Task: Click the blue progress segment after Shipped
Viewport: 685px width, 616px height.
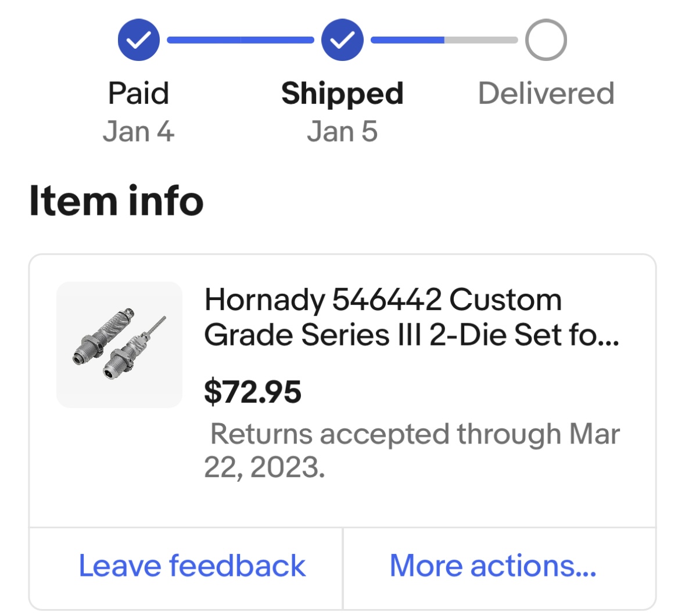Action: click(x=408, y=40)
